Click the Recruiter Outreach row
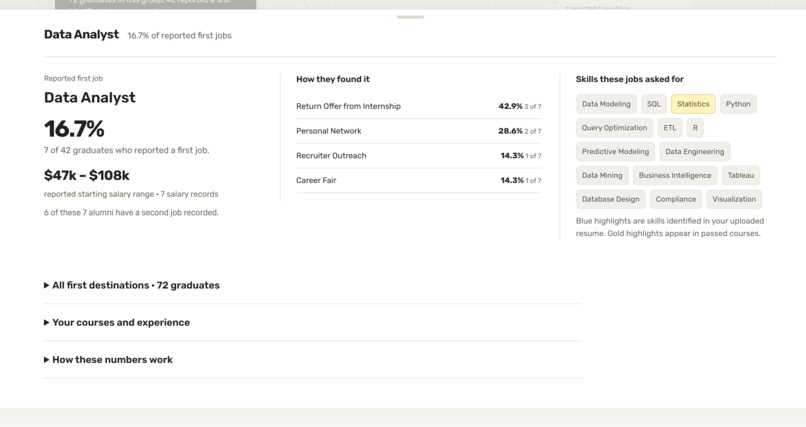 coord(418,156)
